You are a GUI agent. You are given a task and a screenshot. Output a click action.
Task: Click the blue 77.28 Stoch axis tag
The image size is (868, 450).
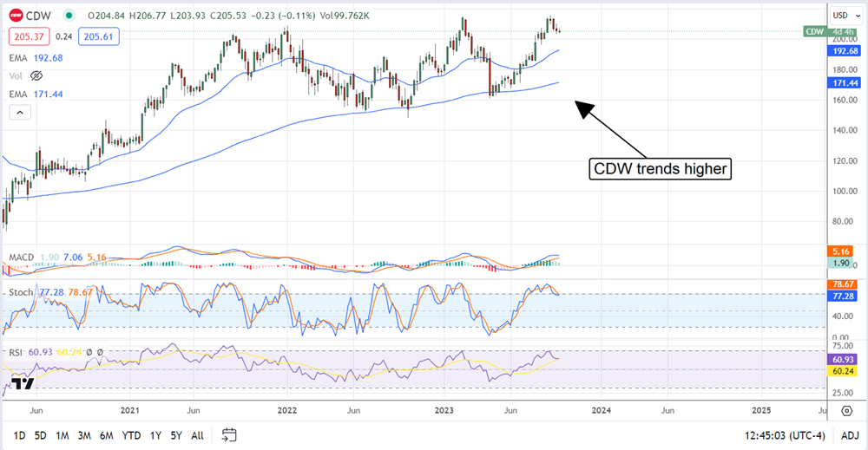(843, 296)
